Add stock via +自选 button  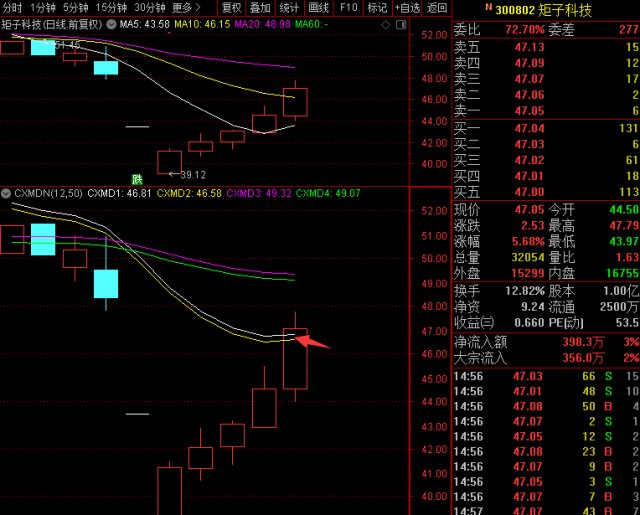[x=407, y=7]
